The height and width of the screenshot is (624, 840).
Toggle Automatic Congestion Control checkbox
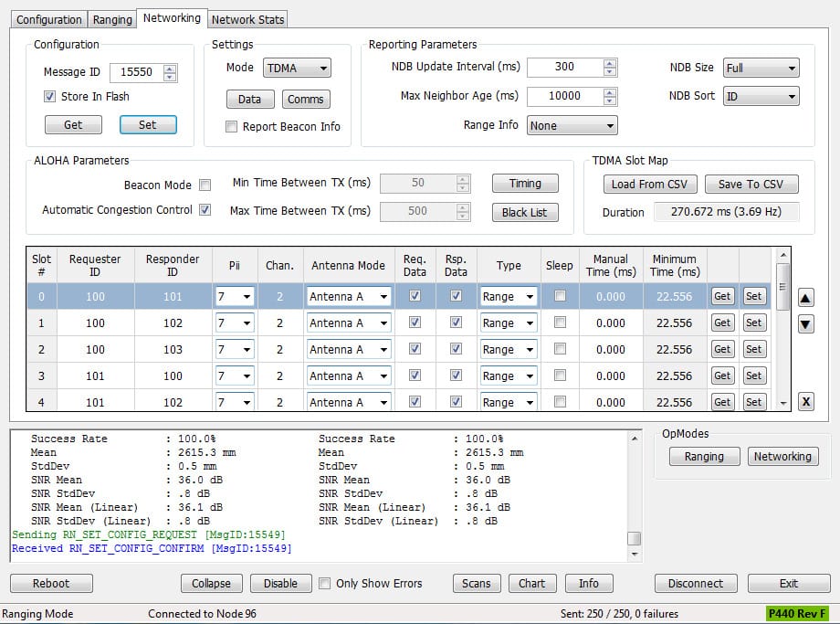point(205,210)
